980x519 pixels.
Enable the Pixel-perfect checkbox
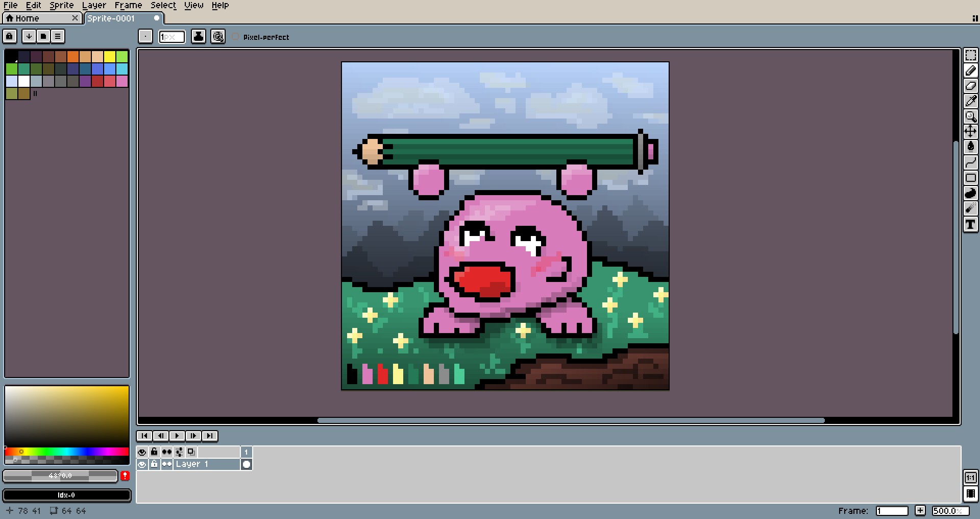pyautogui.click(x=235, y=37)
